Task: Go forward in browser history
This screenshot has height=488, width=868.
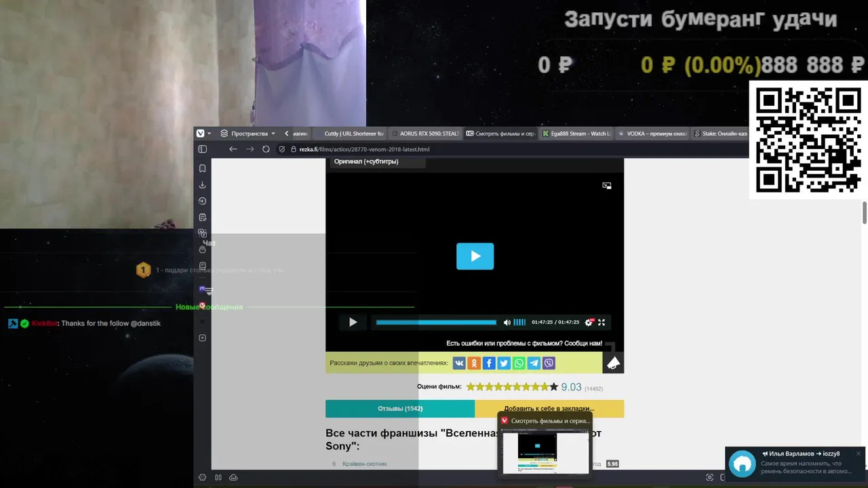Action: 250,149
